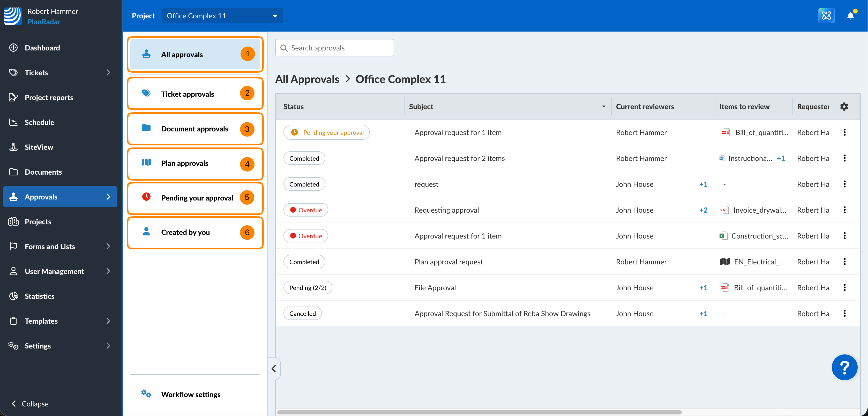The height and width of the screenshot is (416, 868).
Task: Open the Subject column sort dropdown arrow
Action: point(603,107)
